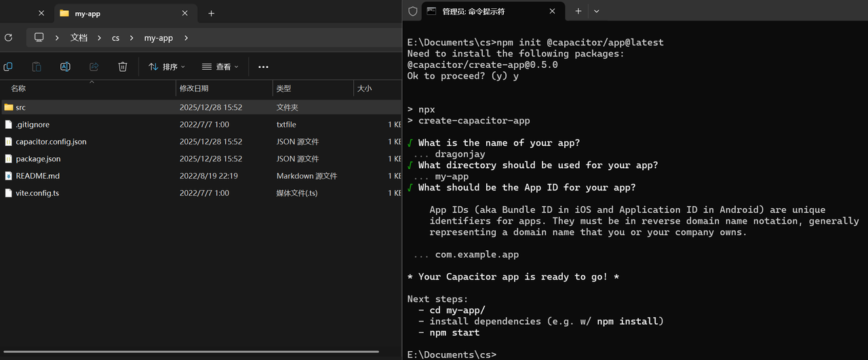
Task: Switch to the 管理员: 命令提示符 terminal tab
Action: (x=494, y=12)
